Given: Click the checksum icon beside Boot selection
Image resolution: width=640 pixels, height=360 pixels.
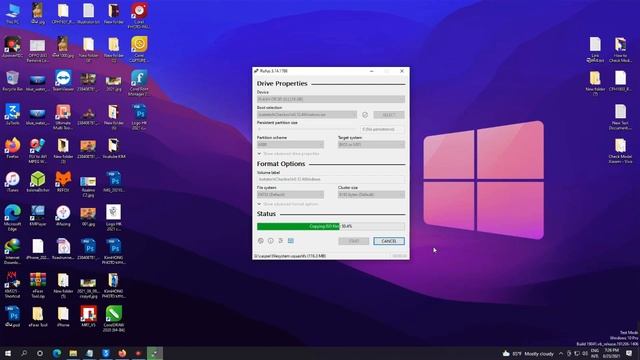Looking at the screenshot, I should pos(365,115).
